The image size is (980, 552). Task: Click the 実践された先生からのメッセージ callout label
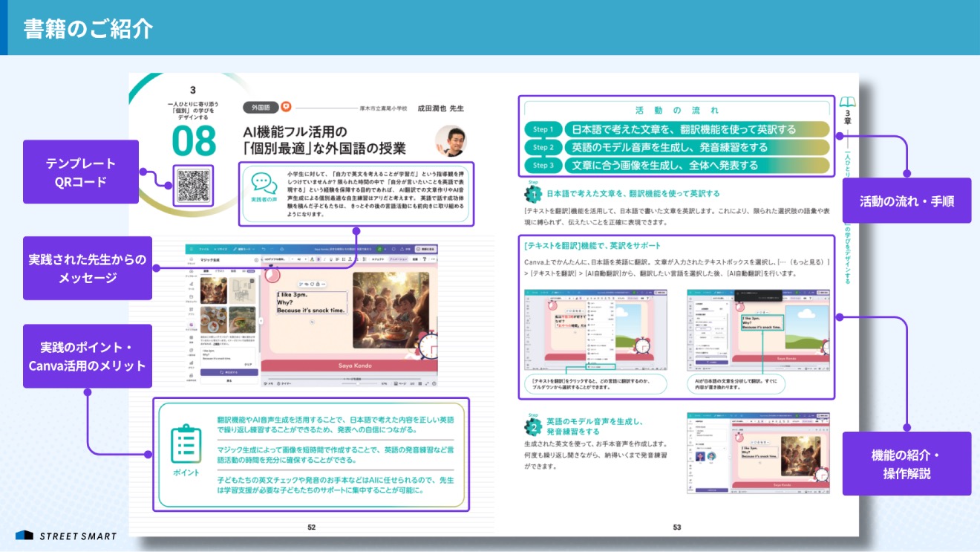88,268
